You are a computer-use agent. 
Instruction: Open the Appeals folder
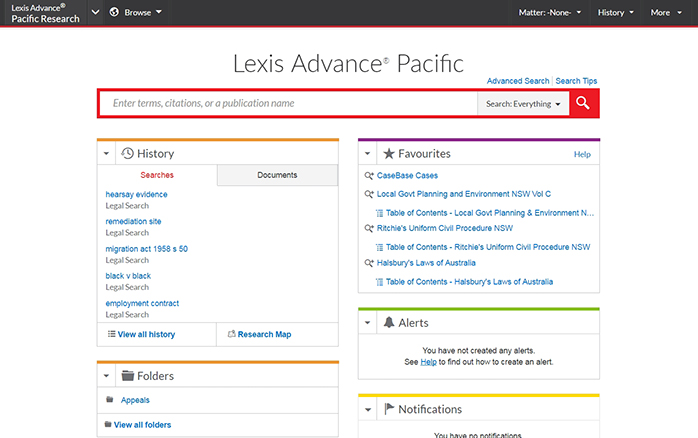click(135, 400)
